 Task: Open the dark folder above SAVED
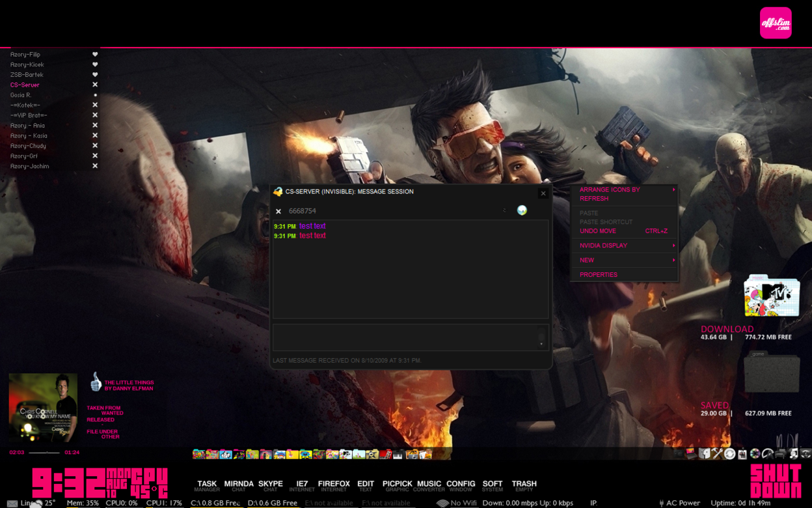pyautogui.click(x=772, y=373)
